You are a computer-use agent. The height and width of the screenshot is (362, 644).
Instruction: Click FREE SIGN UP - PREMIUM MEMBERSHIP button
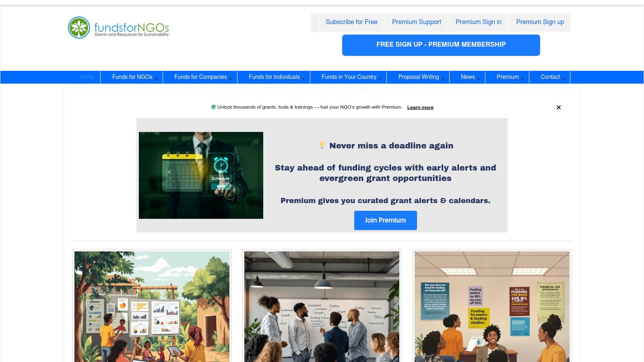(x=441, y=45)
